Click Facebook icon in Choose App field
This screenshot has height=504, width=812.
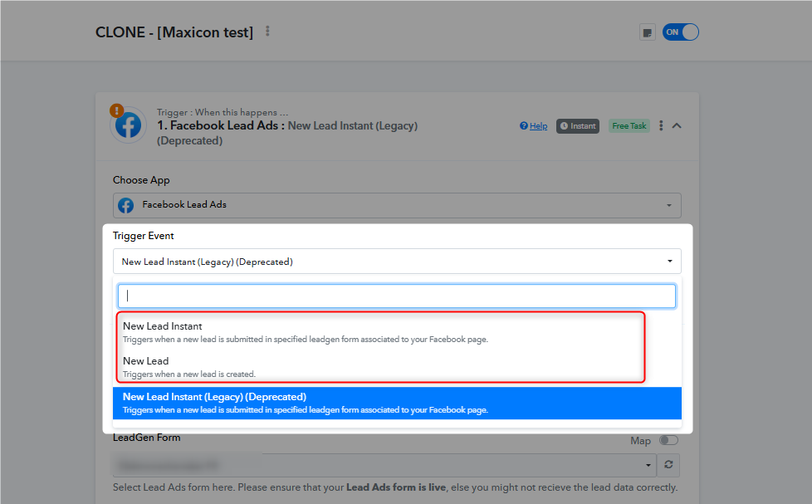pos(126,205)
